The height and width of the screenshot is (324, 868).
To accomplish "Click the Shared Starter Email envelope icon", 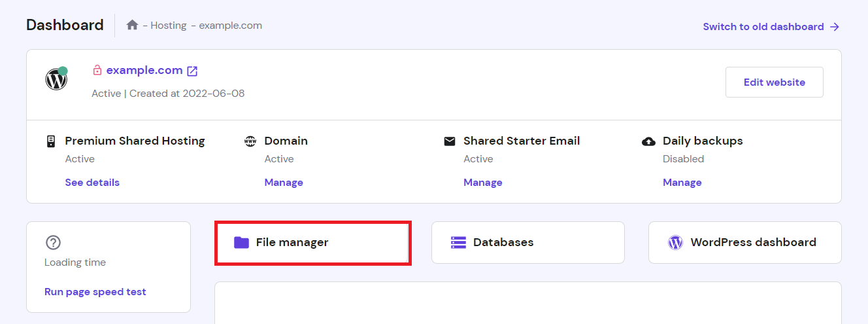I will tap(449, 141).
